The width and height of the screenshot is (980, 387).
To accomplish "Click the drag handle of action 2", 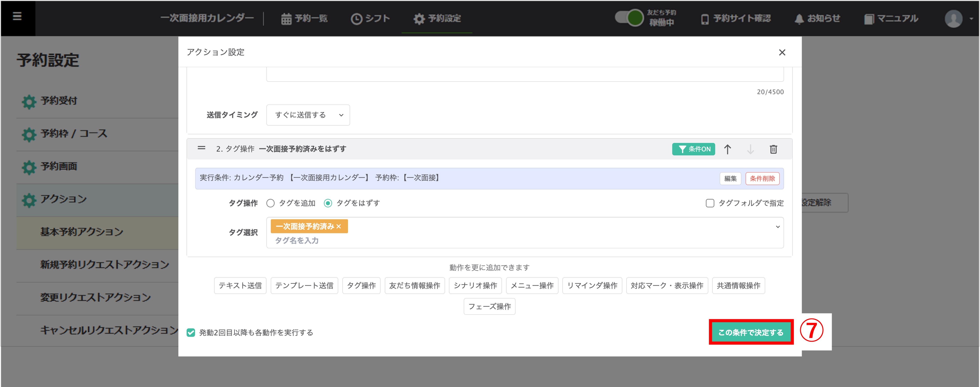I will coord(201,148).
